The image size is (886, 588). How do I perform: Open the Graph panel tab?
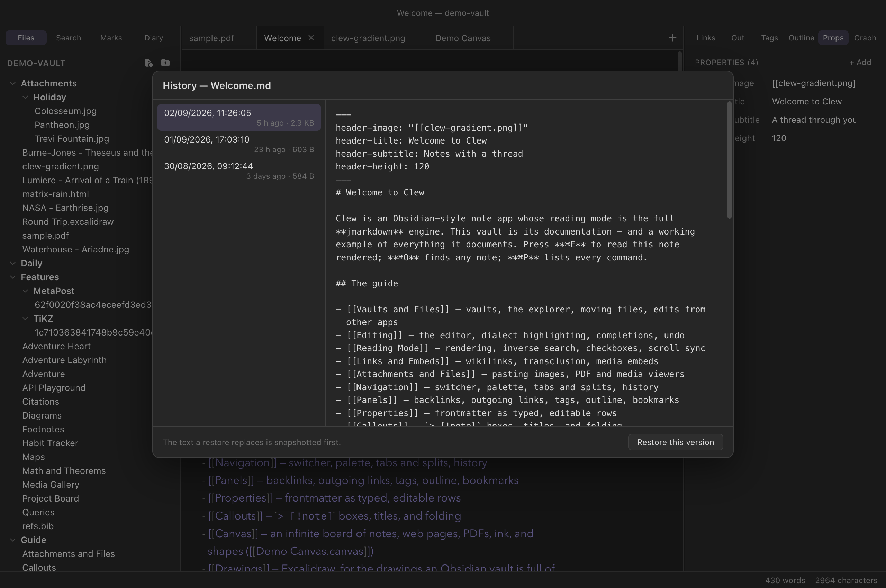pyautogui.click(x=865, y=38)
